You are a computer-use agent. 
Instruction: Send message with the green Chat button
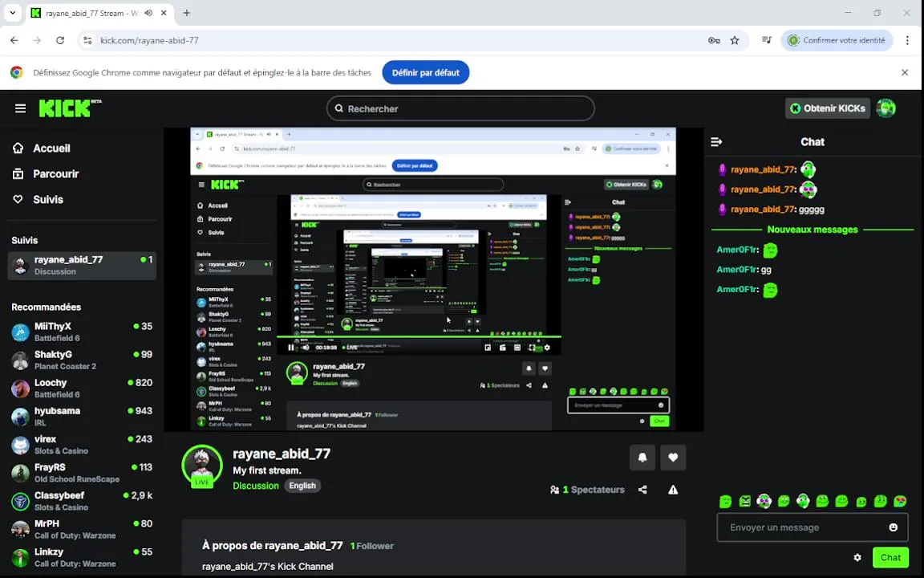tap(890, 557)
